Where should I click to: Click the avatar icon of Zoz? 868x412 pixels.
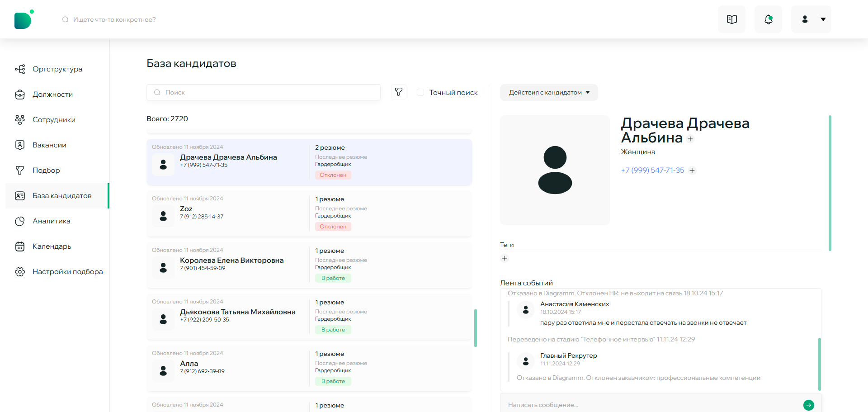pos(163,216)
